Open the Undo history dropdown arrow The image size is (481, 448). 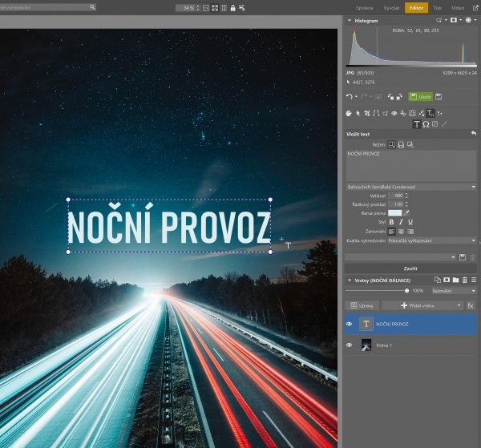[x=356, y=97]
